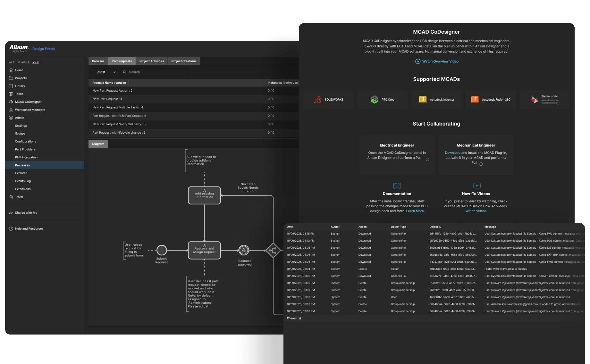The width and height of the screenshot is (590, 364).
Task: Click the Date column header in events table
Action: pyautogui.click(x=290, y=227)
